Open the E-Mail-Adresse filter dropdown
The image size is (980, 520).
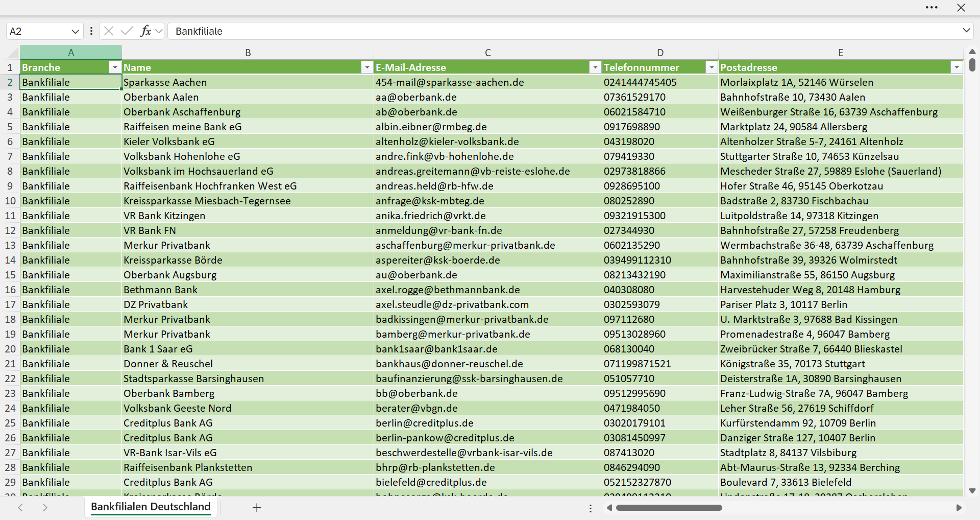[595, 67]
